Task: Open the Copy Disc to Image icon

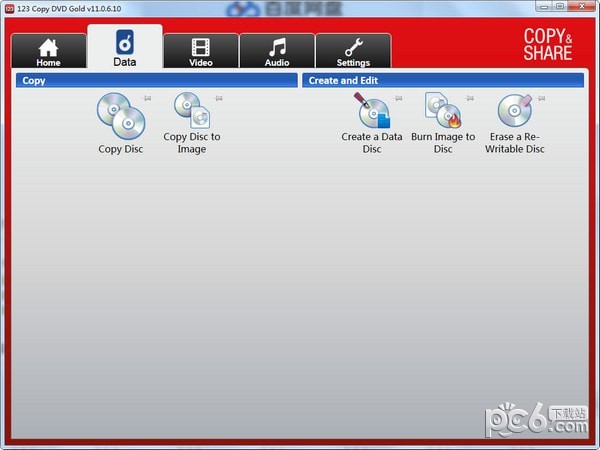Action: 192,110
